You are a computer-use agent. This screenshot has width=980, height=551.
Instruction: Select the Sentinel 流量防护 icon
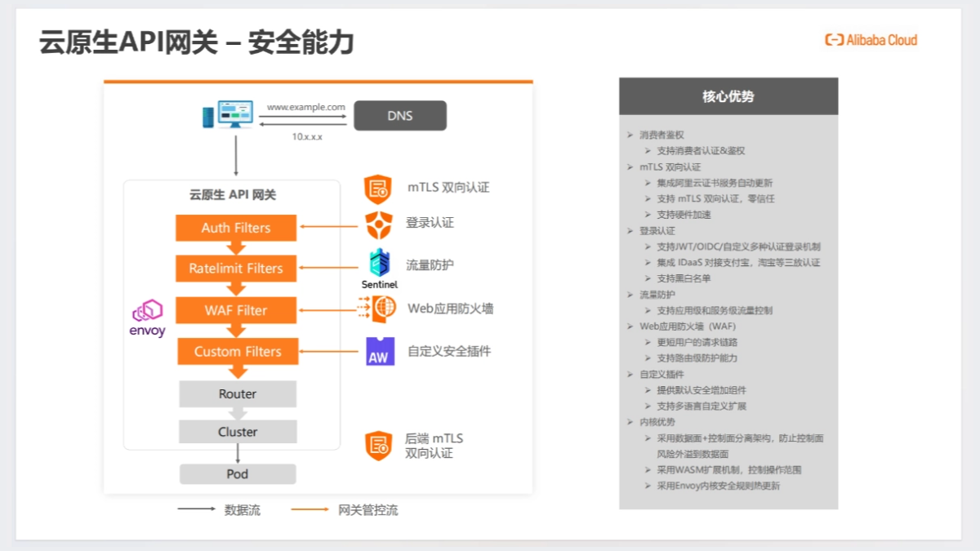378,263
